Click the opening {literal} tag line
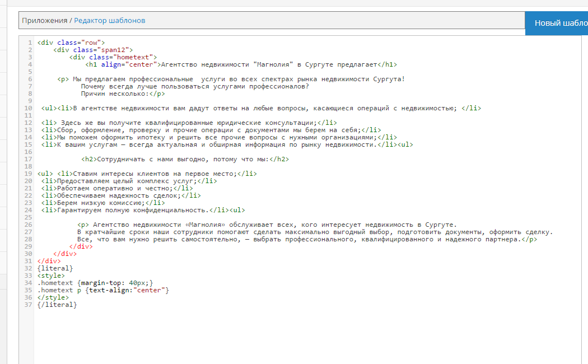The width and height of the screenshot is (588, 364). [x=55, y=268]
